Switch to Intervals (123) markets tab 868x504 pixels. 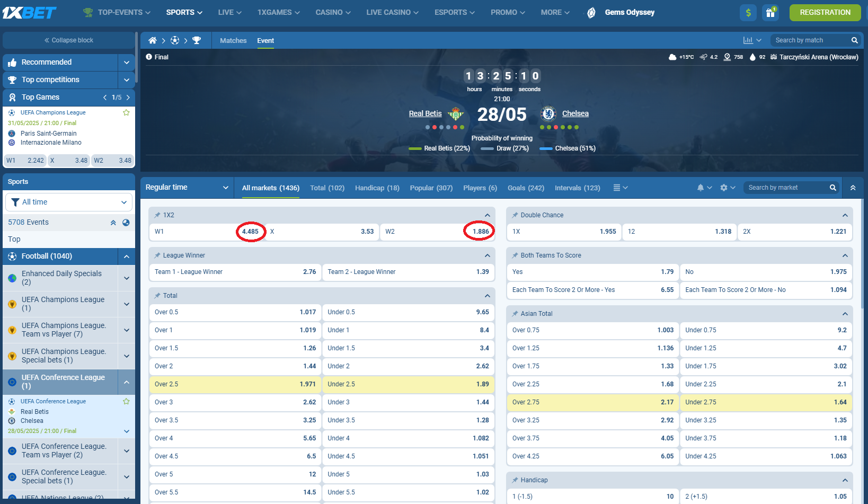(x=578, y=188)
